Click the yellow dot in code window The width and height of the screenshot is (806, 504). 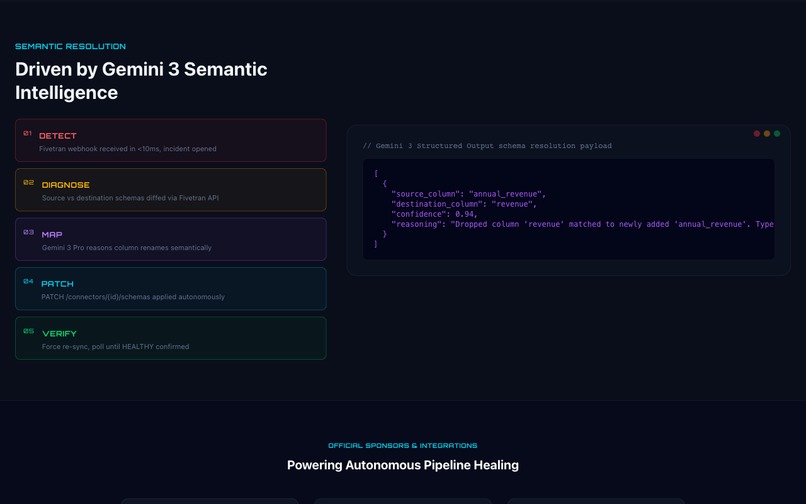point(767,134)
